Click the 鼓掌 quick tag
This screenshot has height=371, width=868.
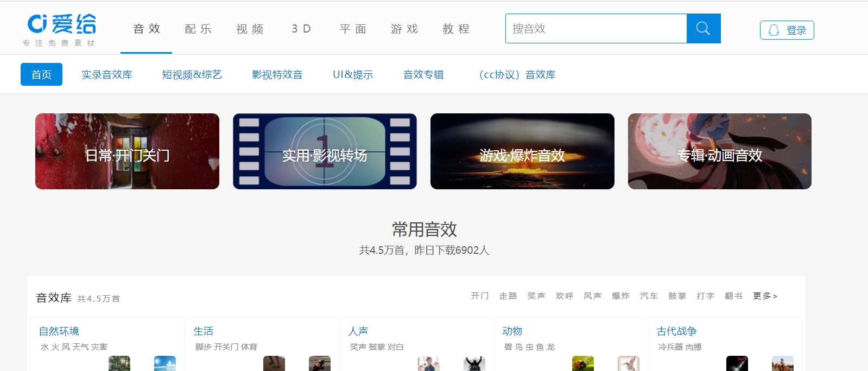pos(677,296)
